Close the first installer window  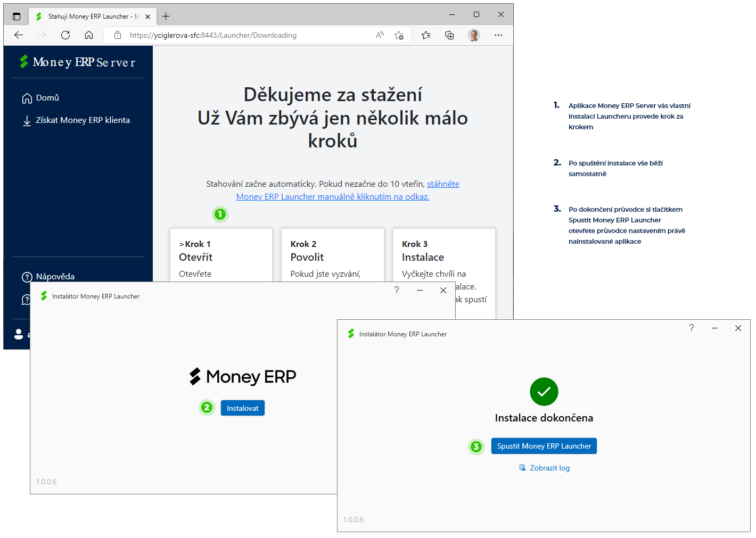[x=443, y=290]
